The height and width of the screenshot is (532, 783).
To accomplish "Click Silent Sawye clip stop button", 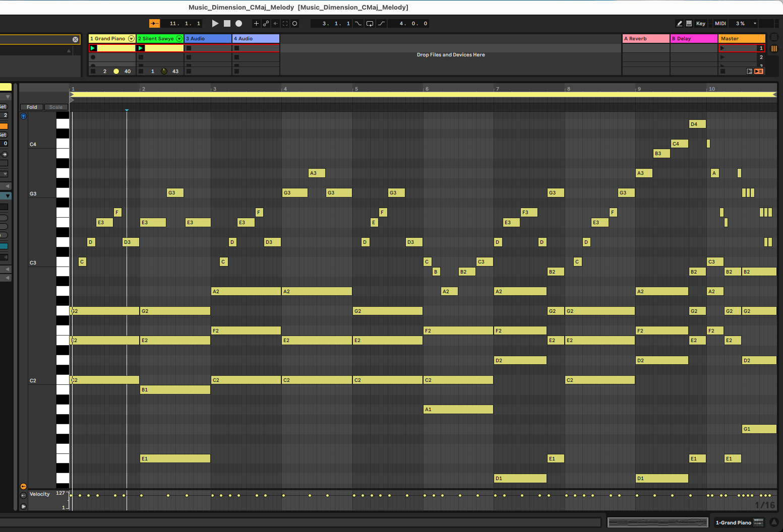I will 141,71.
